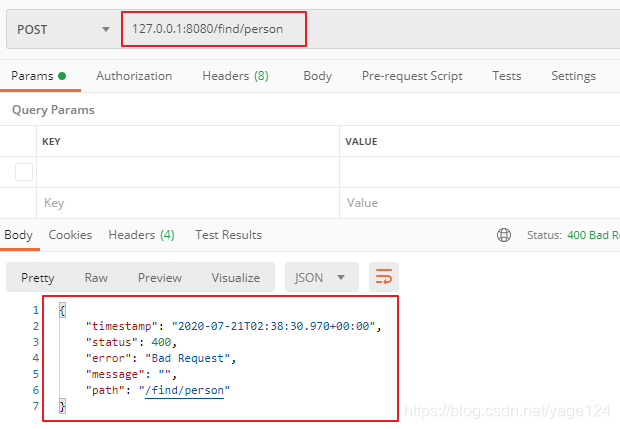Click the Key placeholder input field
Viewport: 620px width, 429px height.
coord(188,203)
